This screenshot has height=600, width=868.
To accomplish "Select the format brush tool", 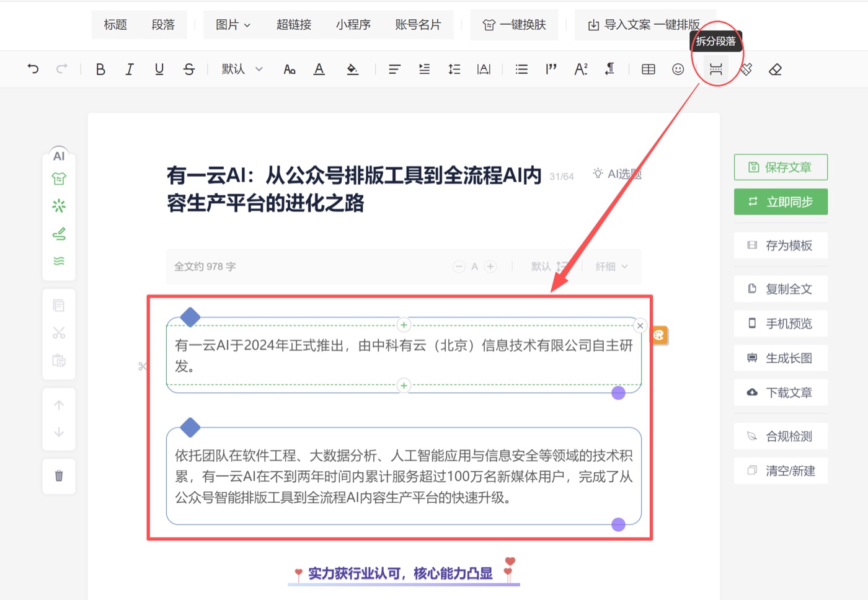I will (x=746, y=69).
